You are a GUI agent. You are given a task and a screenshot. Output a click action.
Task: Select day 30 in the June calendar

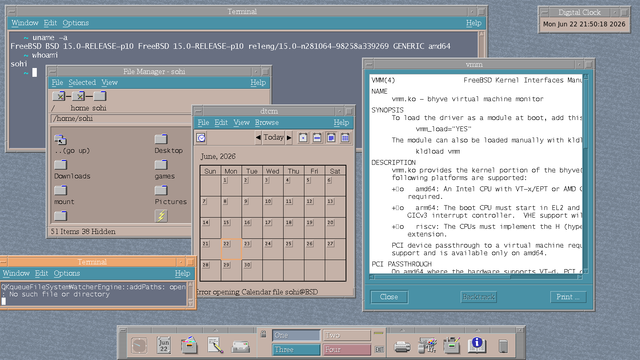252,270
